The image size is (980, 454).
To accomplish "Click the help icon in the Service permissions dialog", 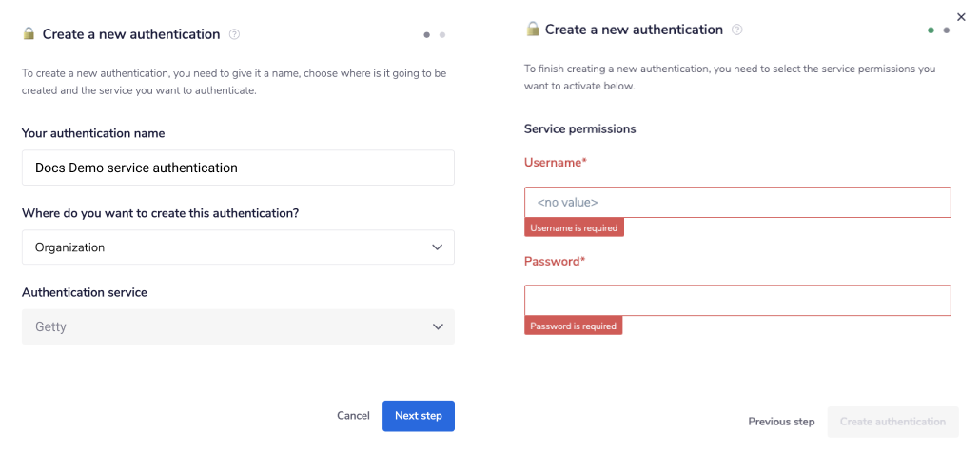I will pos(737,30).
